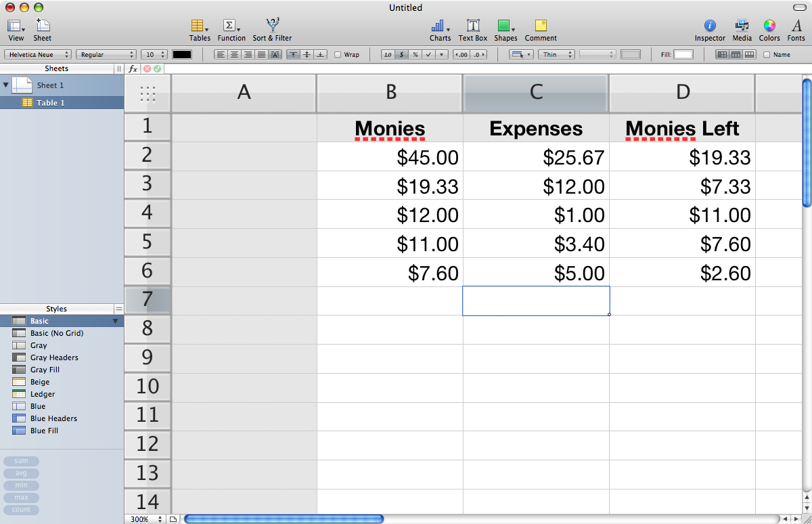
Task: Select column D header
Action: pos(682,93)
